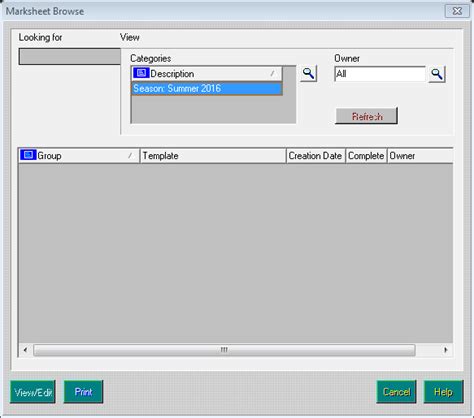The image size is (474, 418).
Task: Click the horizontal scrollbar thumb
Action: pos(224,350)
